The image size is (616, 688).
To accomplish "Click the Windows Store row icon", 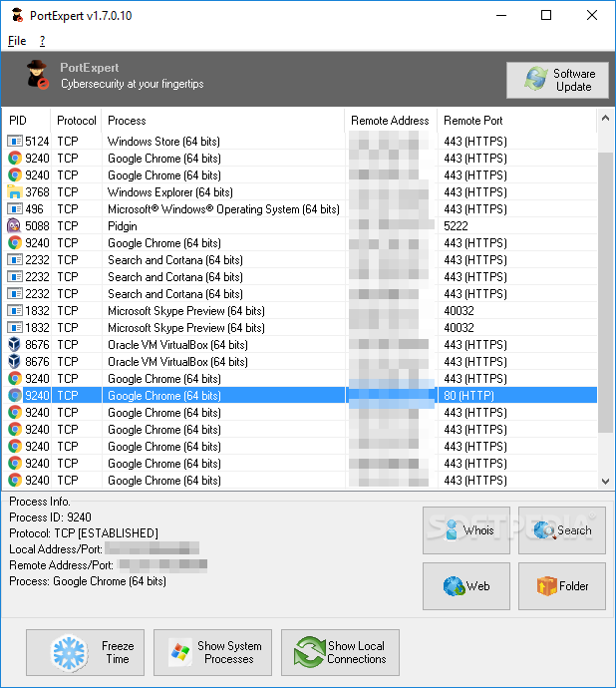I will [15, 142].
